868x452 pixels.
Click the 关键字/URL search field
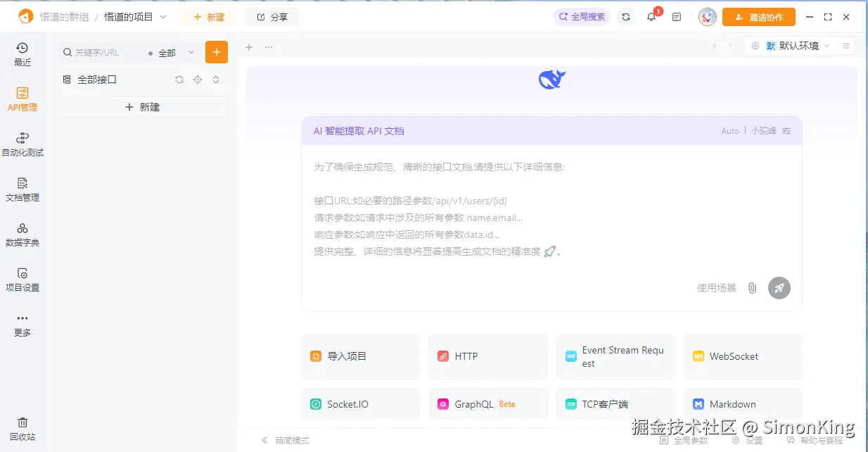[x=102, y=53]
